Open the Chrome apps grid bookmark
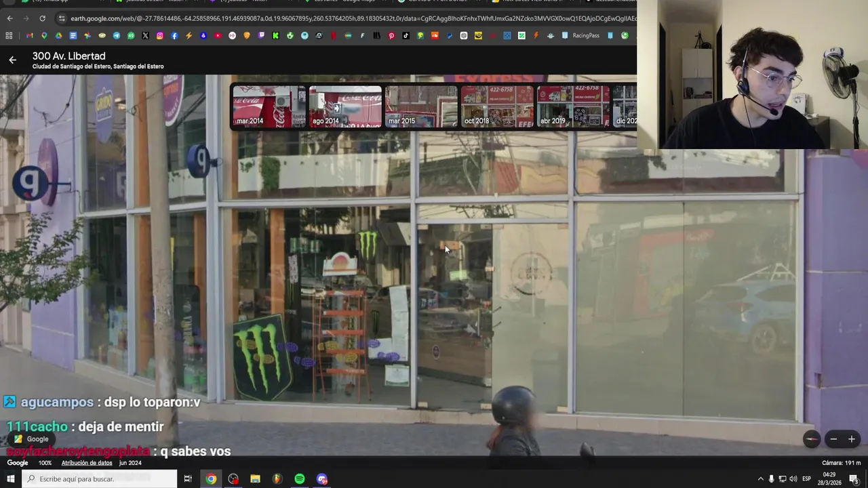Viewport: 868px width, 488px height. [x=9, y=35]
